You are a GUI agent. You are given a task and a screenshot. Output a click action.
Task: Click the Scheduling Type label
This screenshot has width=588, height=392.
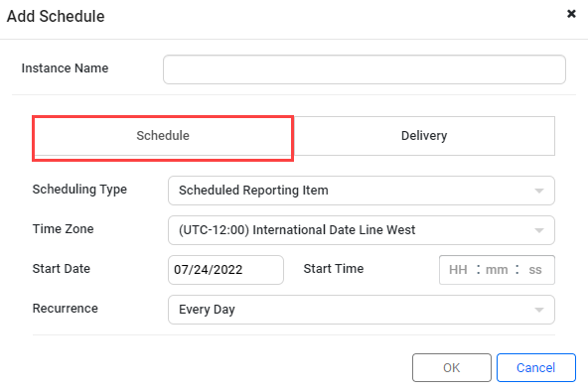79,190
